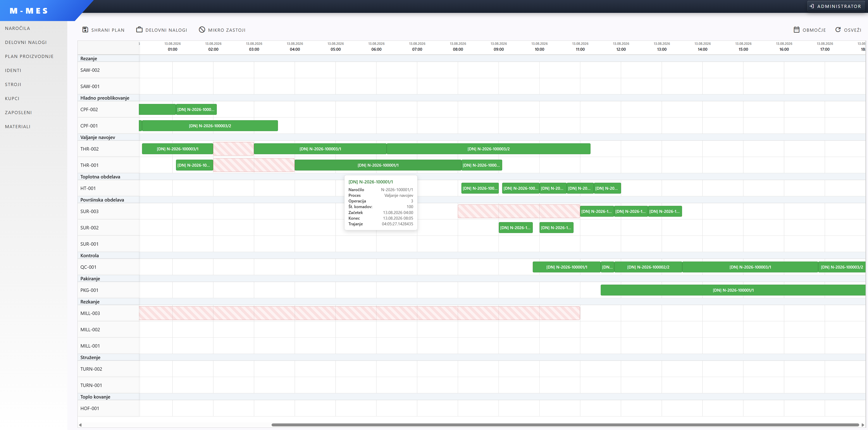Screen dimensions: 868x430
Task: Click the save icon next to Shrani Plan
Action: pos(85,30)
